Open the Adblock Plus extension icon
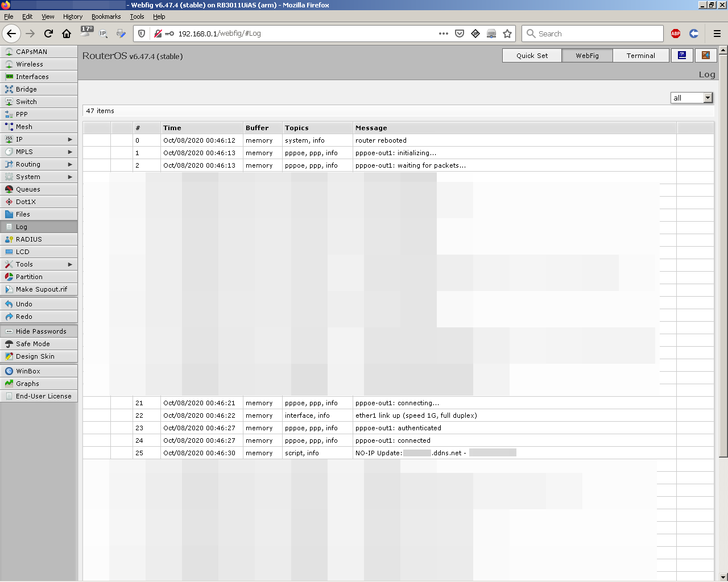Screen dimensions: 728x582 [x=676, y=34]
